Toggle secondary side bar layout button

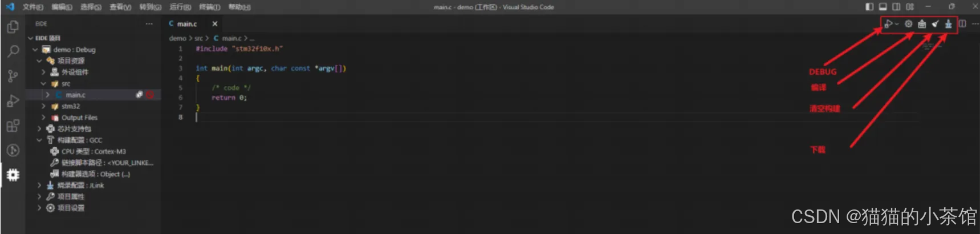coord(896,7)
